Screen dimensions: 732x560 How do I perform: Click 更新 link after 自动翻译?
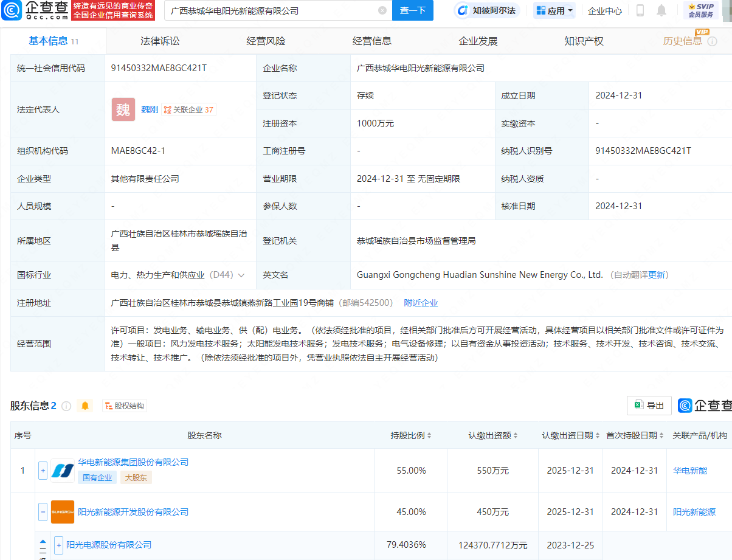coord(657,275)
